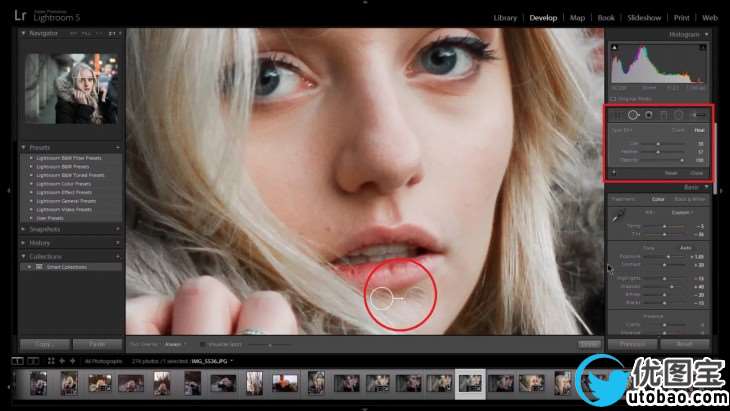Open the Library module

505,17
